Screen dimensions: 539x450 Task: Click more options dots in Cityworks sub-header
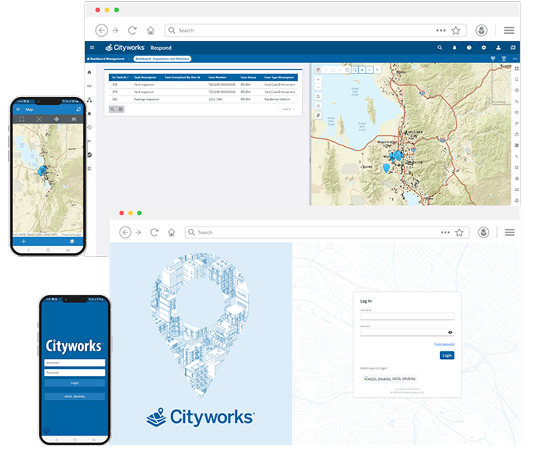(515, 59)
